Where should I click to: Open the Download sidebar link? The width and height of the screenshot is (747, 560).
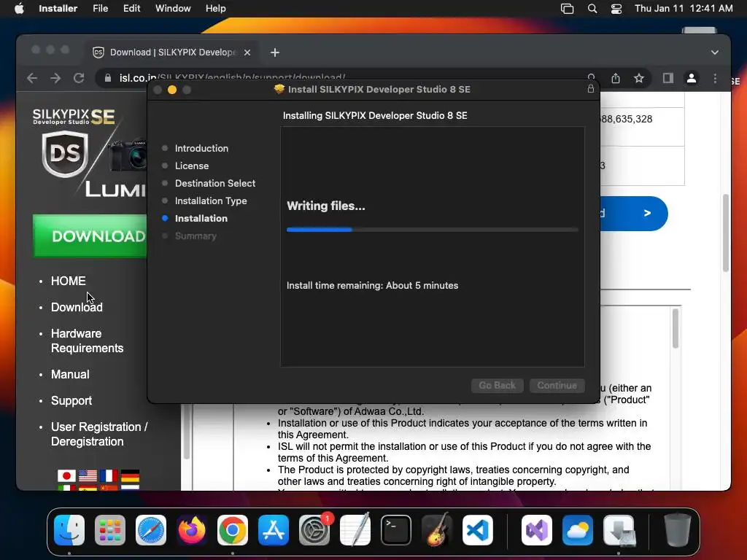pyautogui.click(x=77, y=307)
